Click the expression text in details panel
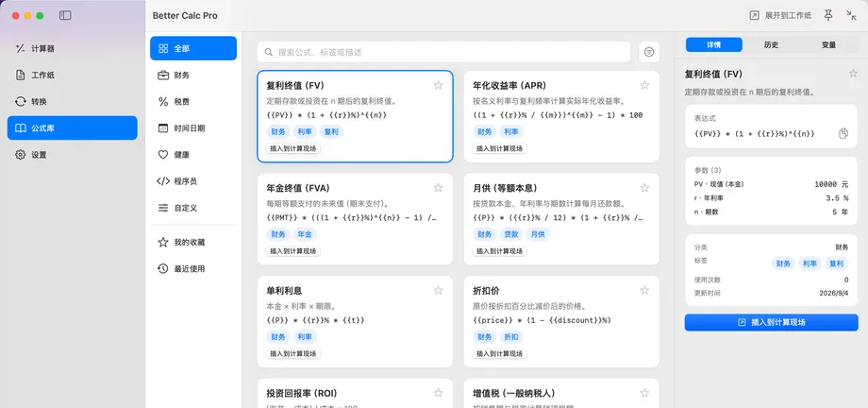The height and width of the screenshot is (408, 868). (x=755, y=133)
